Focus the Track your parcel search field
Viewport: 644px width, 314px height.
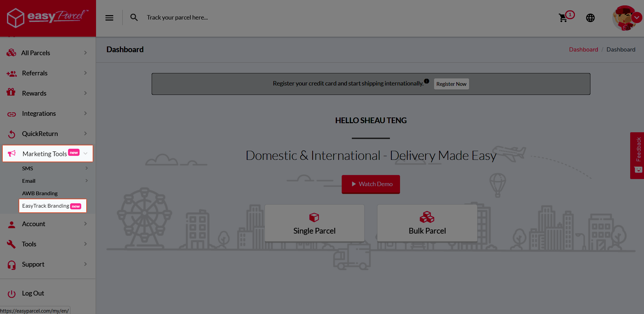coord(177,18)
